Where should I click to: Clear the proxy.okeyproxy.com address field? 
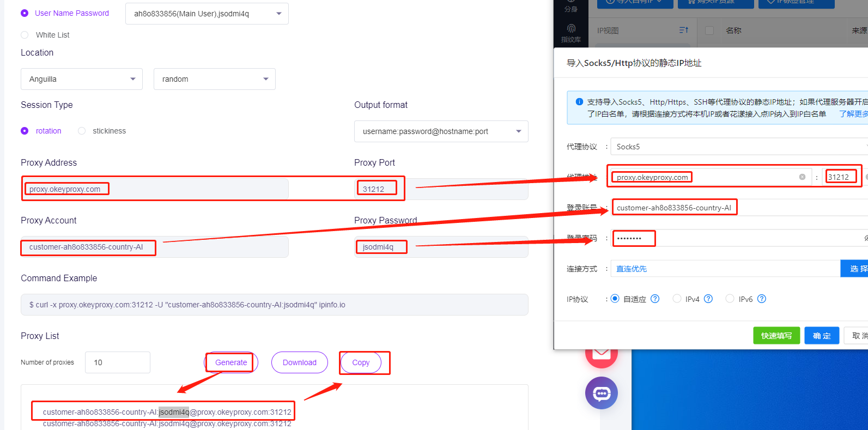click(x=802, y=177)
